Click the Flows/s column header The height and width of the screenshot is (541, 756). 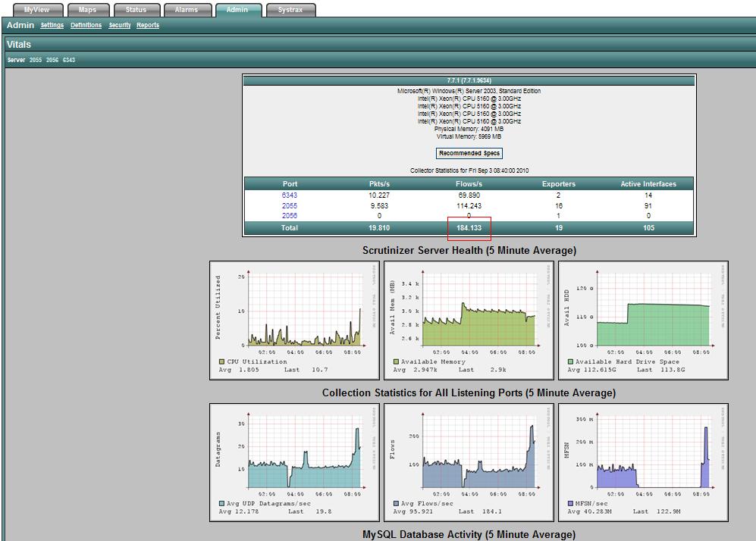[469, 184]
